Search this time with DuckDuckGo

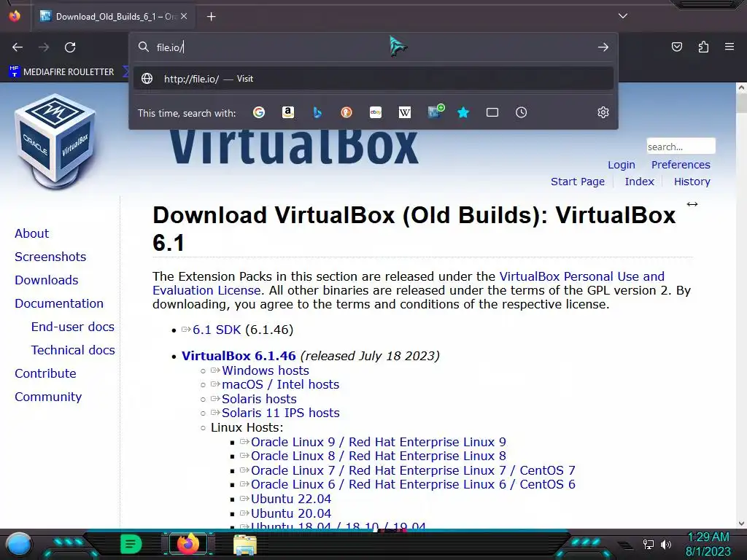point(347,112)
